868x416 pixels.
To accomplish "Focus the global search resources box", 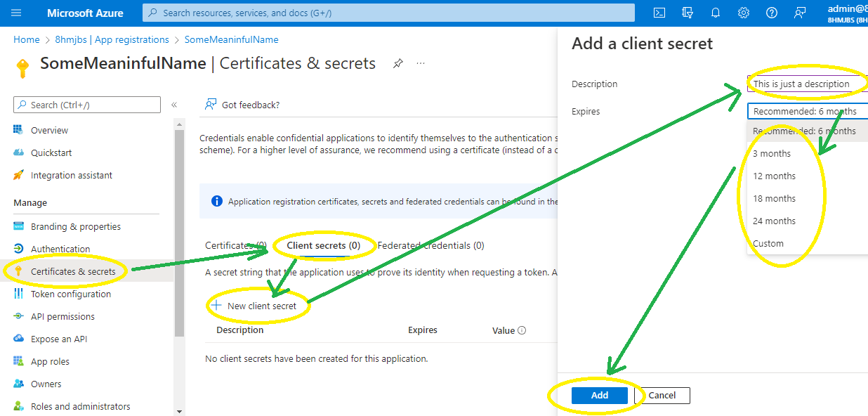I will 388,13.
